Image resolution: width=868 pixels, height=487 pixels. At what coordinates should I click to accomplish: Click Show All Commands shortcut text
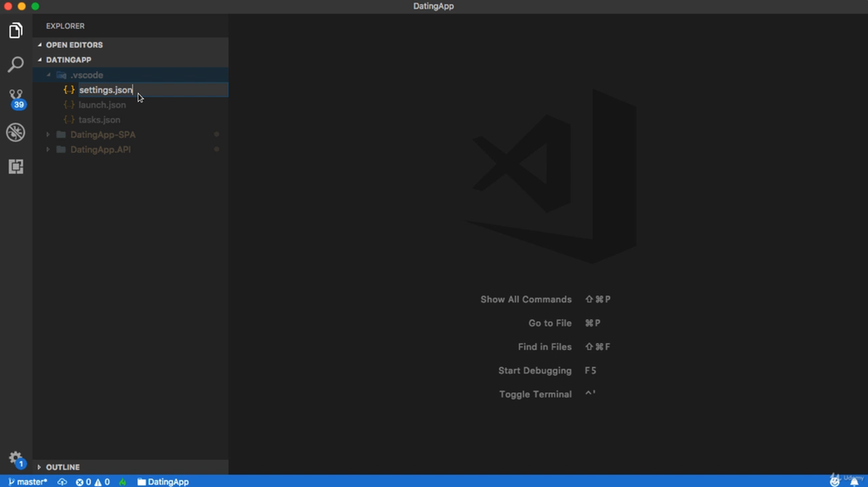click(x=526, y=299)
